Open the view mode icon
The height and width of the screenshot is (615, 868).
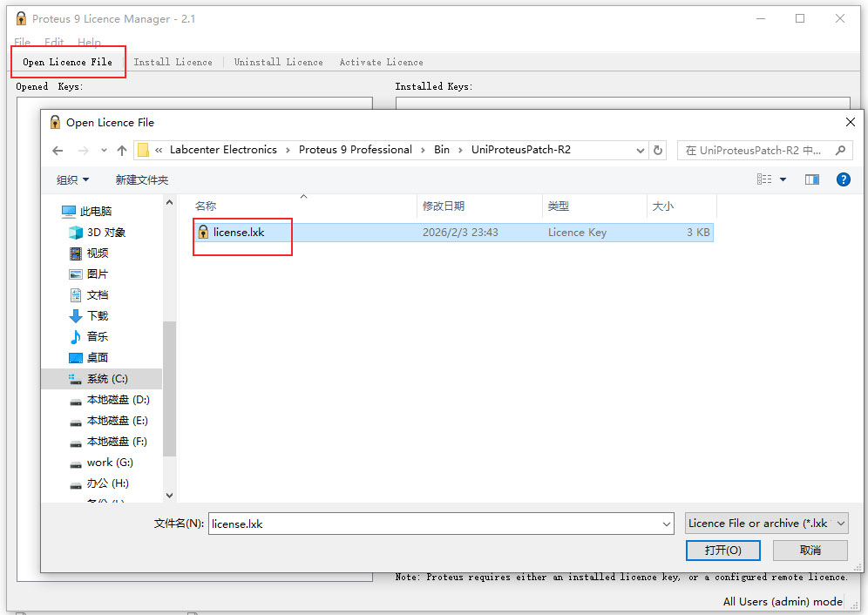pos(764,179)
